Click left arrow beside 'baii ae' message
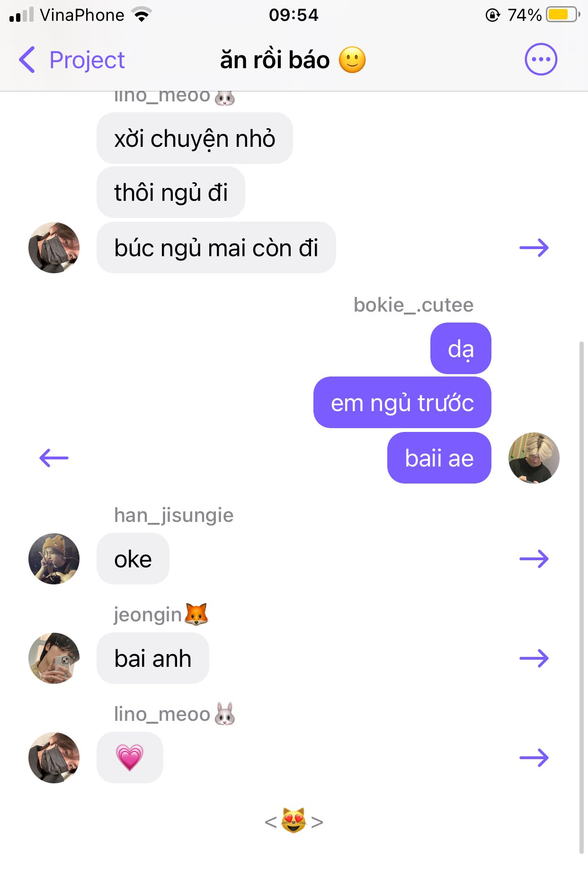The height and width of the screenshot is (870, 588). click(x=54, y=458)
